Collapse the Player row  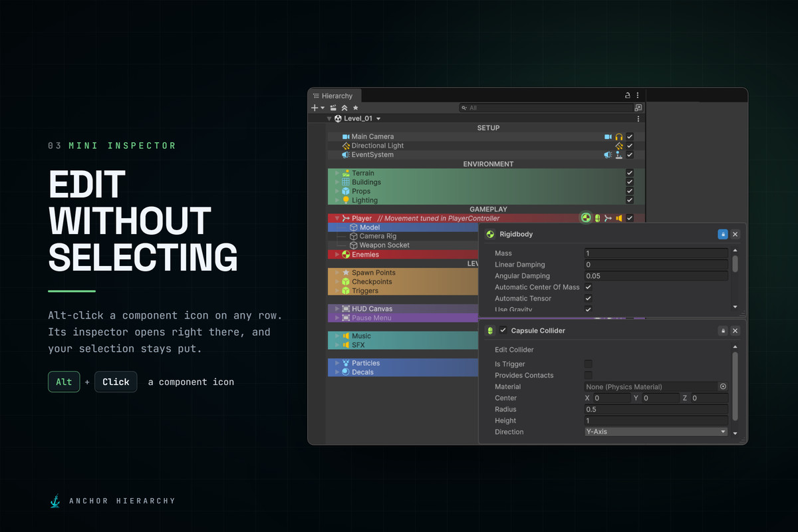point(337,218)
